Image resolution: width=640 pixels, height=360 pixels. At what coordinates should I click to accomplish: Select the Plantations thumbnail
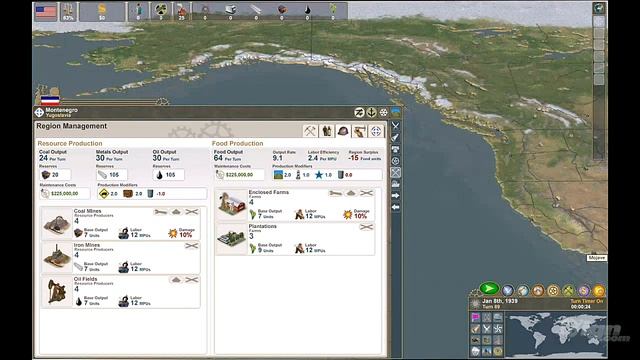tap(232, 239)
